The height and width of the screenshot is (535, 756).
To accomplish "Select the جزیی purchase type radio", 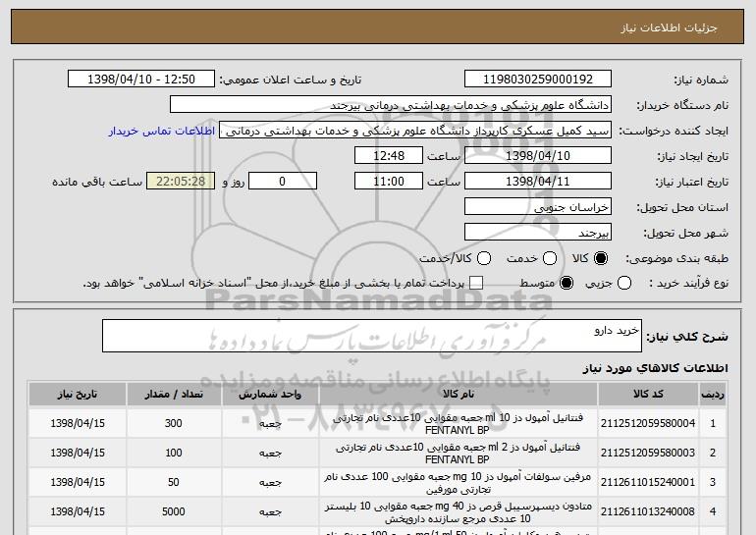I will tap(623, 284).
